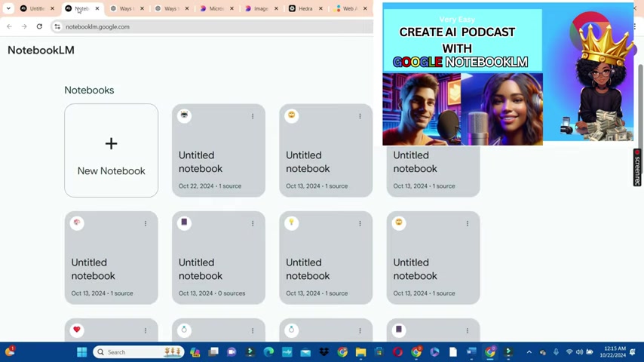Click the screenrec recorder side tab
This screenshot has height=362, width=644.
tap(637, 167)
